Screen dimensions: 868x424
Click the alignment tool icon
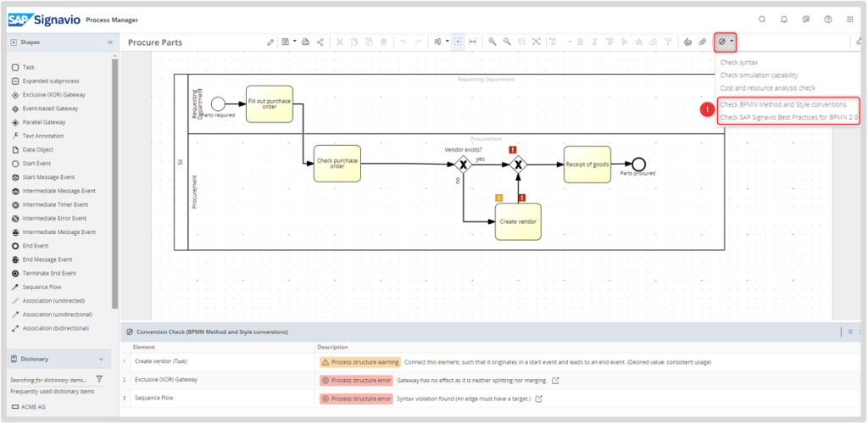coord(438,42)
